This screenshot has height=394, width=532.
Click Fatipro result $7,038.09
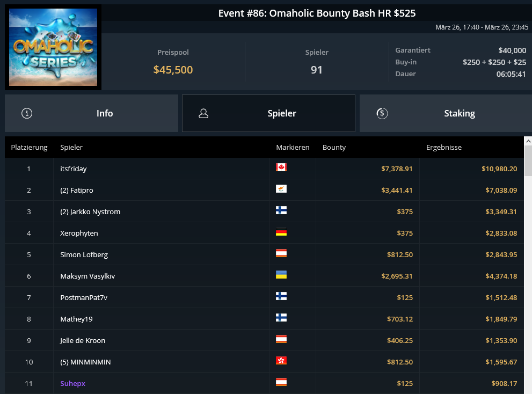pyautogui.click(x=501, y=190)
